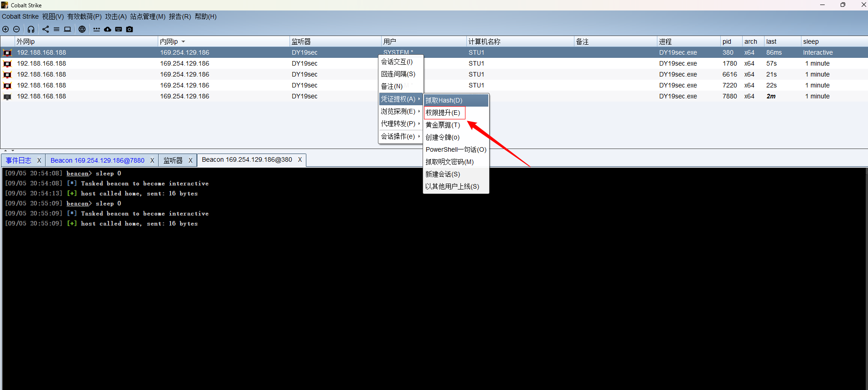Select 创建令牌(o) in submenu
The image size is (868, 390).
(x=456, y=137)
